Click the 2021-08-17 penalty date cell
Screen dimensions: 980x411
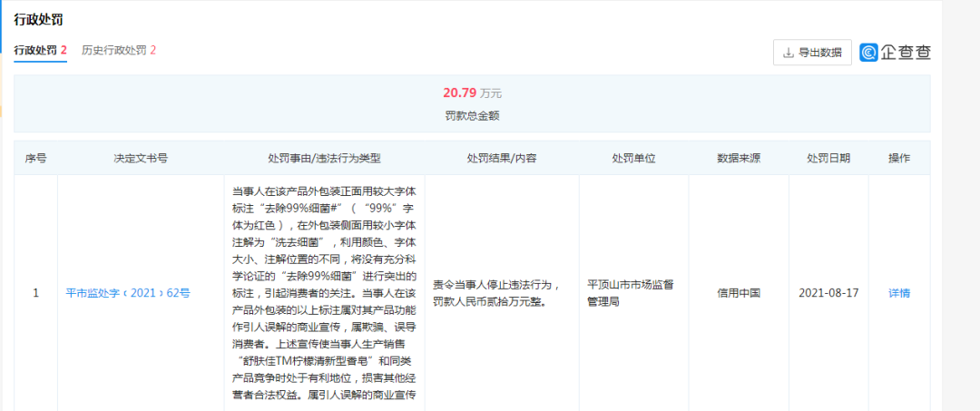point(828,293)
